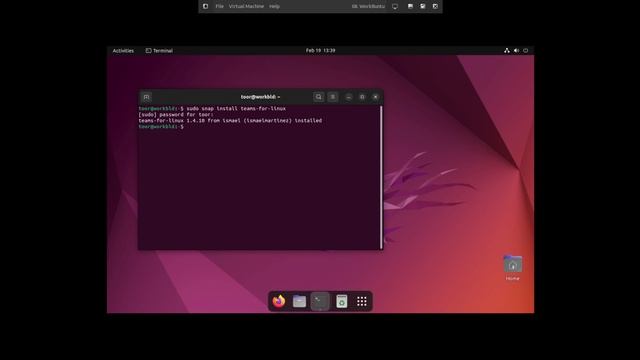The width and height of the screenshot is (640, 360).
Task: Open the Virtual Machine menu
Action: [x=246, y=7]
